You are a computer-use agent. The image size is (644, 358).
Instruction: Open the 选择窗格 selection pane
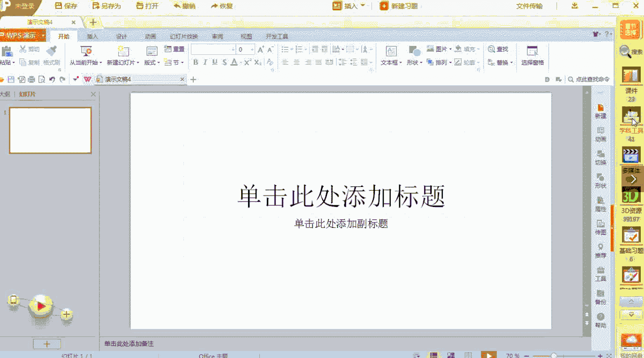tap(532, 55)
